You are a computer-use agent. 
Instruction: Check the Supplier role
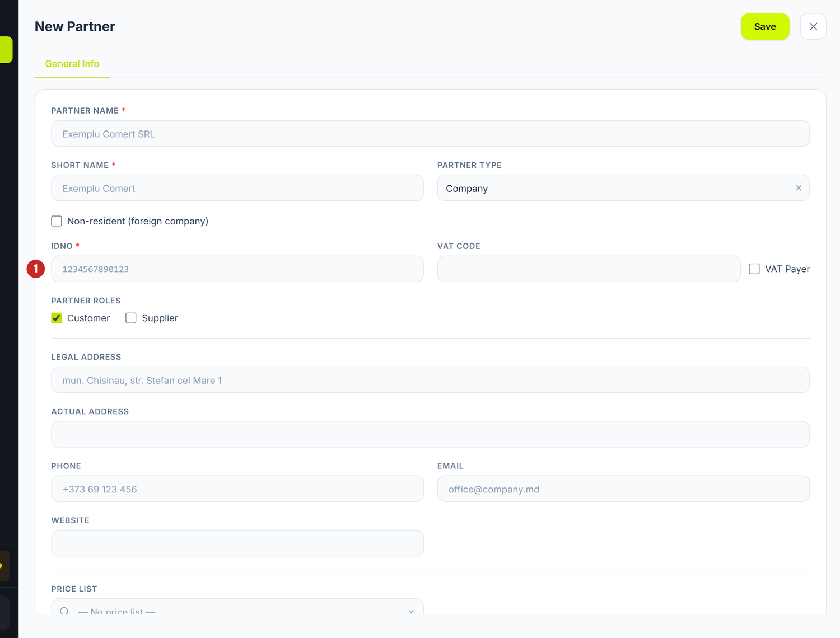point(131,318)
